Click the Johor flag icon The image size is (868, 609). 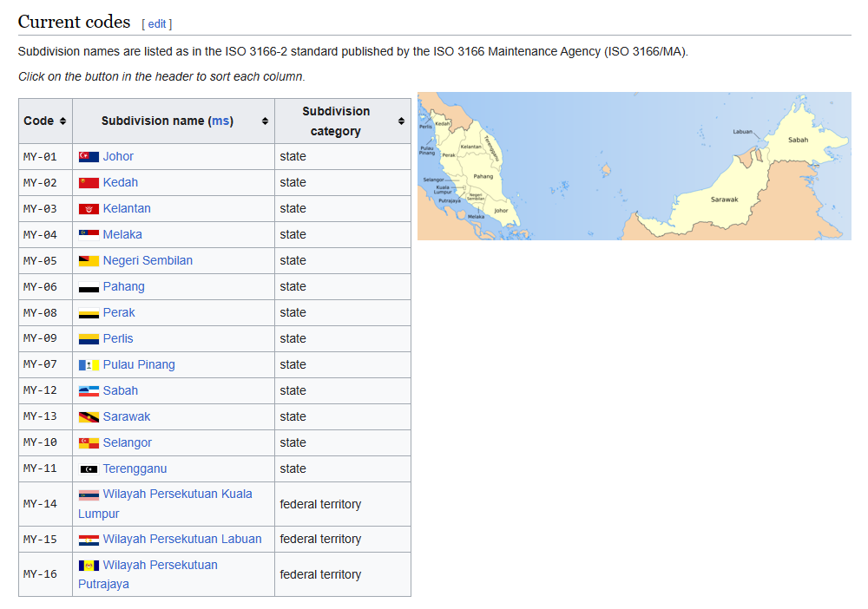click(x=89, y=157)
